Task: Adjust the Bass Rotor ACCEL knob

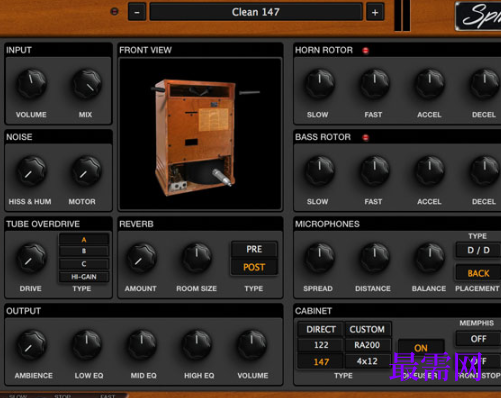Action: click(x=430, y=171)
